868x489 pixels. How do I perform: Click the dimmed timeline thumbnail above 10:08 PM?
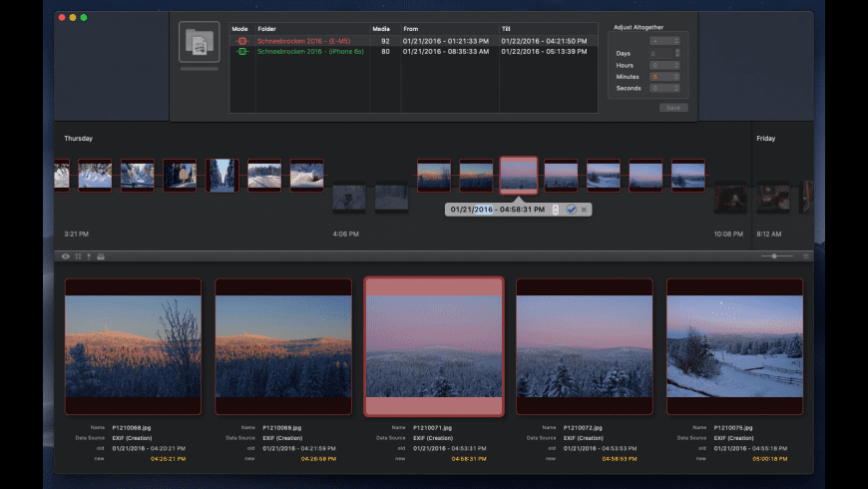tap(730, 198)
